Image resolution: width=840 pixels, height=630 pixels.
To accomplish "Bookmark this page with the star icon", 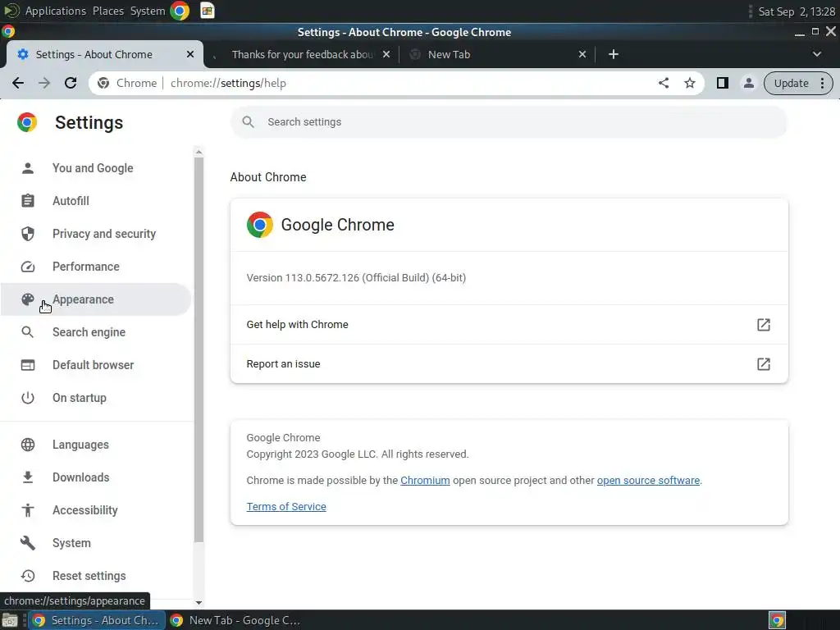I will [x=690, y=83].
